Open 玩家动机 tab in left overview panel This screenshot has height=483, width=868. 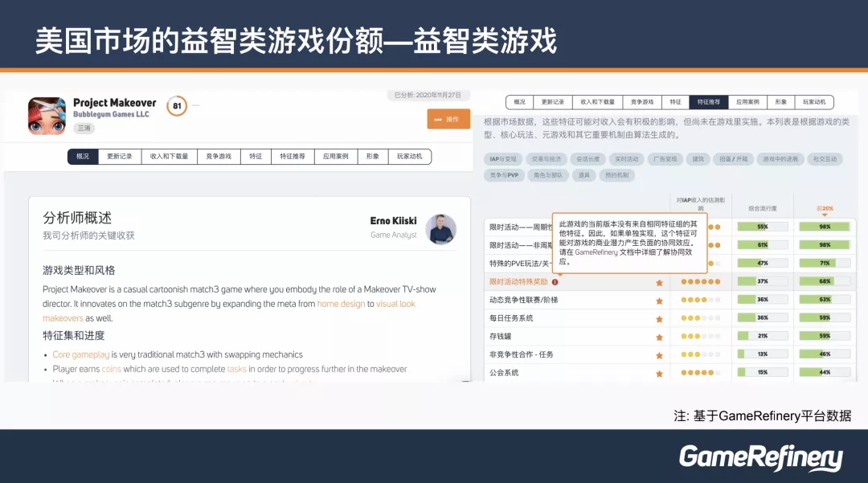(x=409, y=157)
